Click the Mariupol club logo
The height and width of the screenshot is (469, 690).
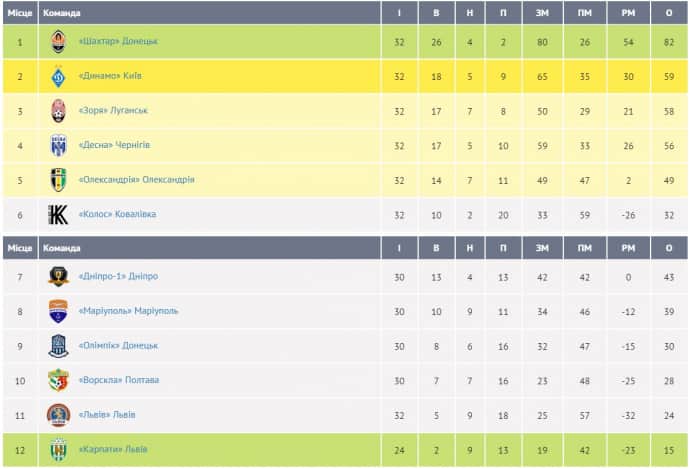pos(58,311)
